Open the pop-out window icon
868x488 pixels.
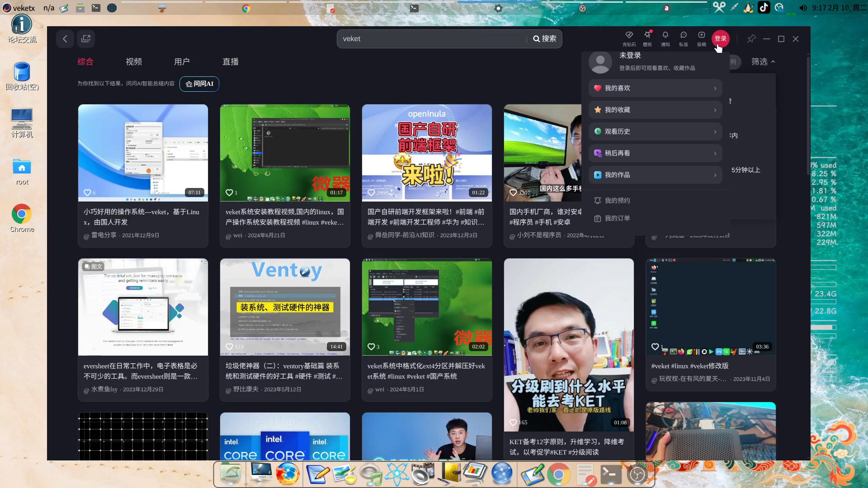tap(86, 39)
